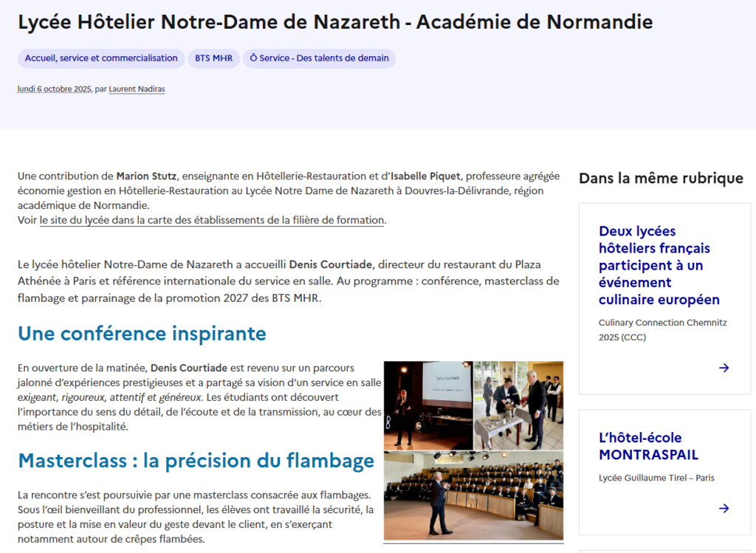The width and height of the screenshot is (756, 553).
Task: Open the arrow icon in Deux lycées card
Action: tap(724, 368)
